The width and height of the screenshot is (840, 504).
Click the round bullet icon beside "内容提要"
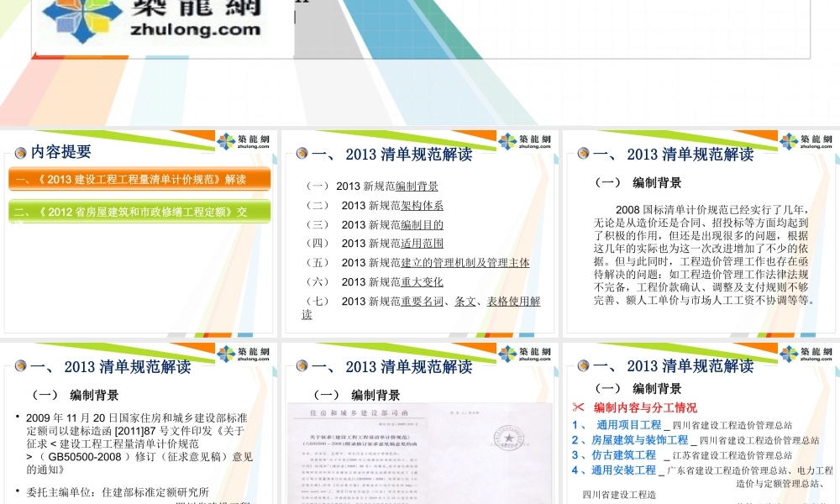[x=20, y=153]
